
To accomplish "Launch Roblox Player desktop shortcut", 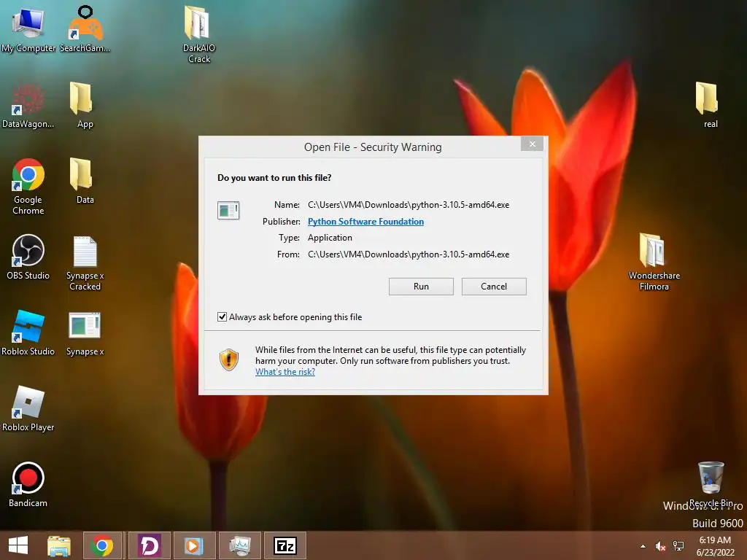I will [28, 408].
